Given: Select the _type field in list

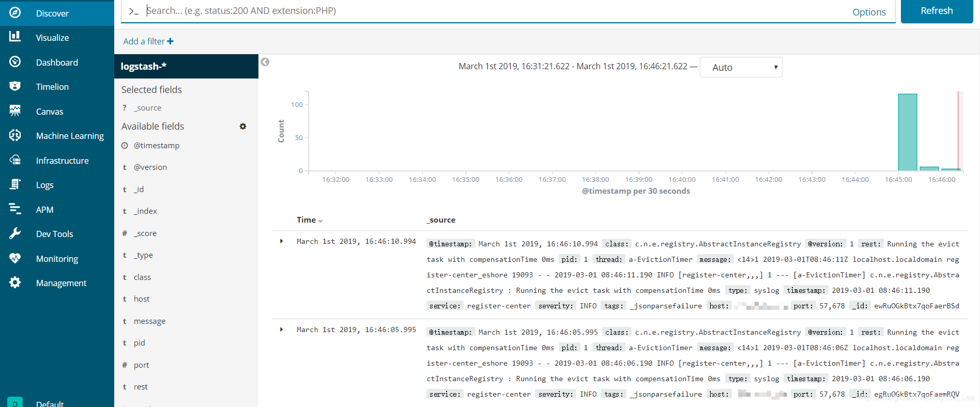Looking at the screenshot, I should (x=143, y=255).
